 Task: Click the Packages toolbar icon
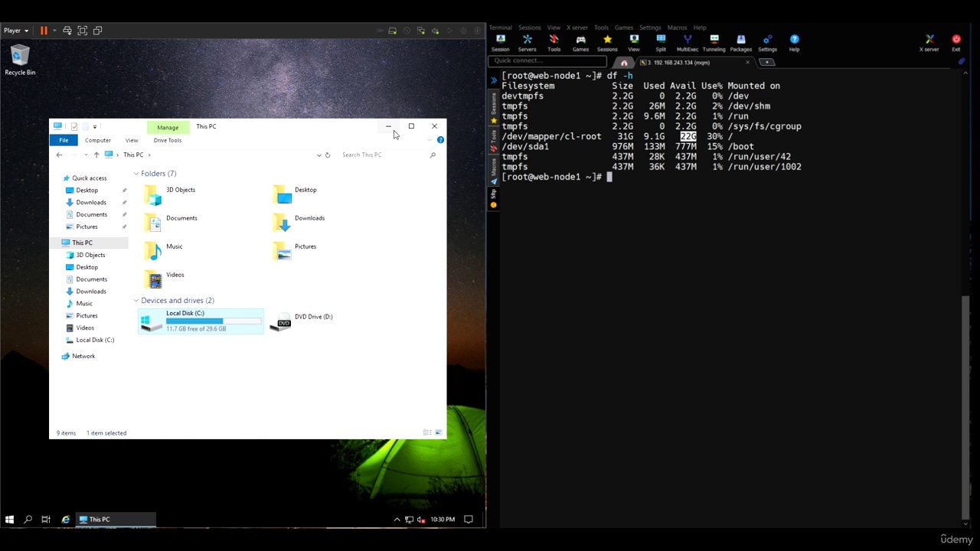740,43
